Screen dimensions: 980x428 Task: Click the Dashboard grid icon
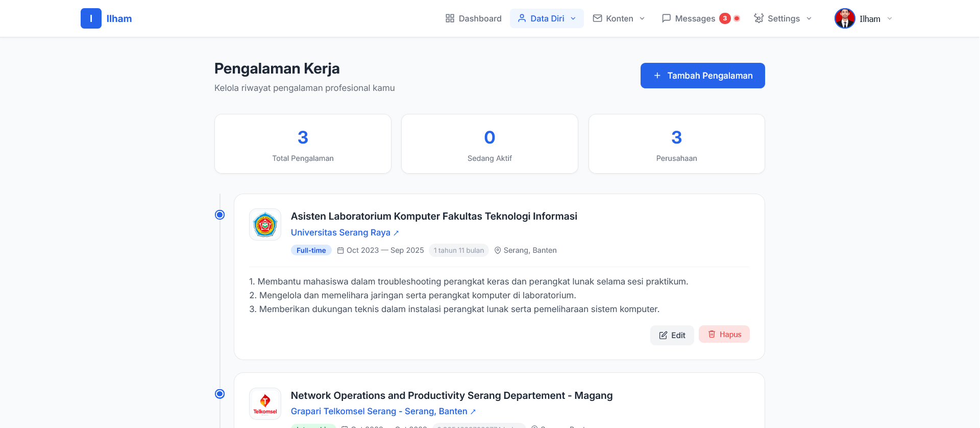coord(450,18)
